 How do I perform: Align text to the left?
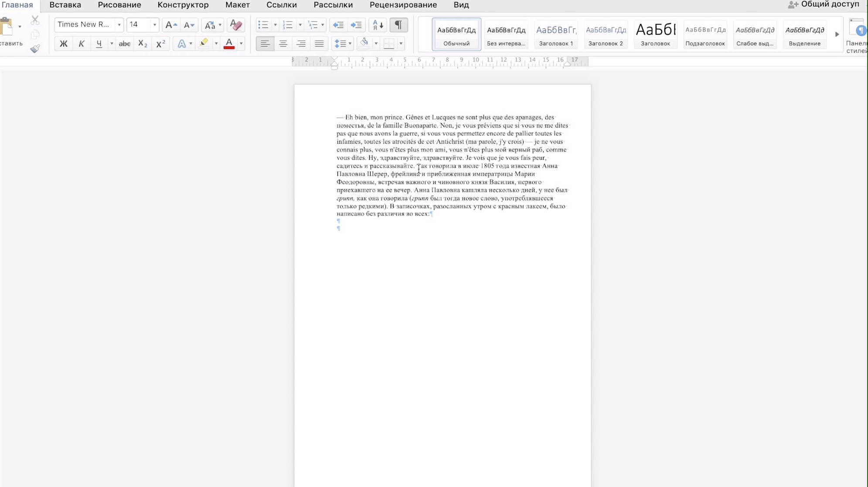265,44
